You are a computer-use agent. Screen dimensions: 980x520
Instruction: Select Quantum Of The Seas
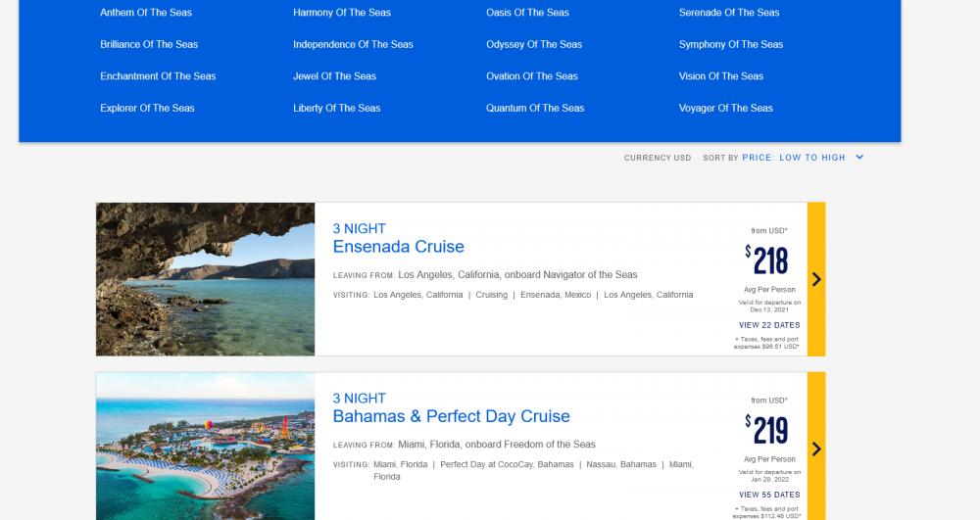[x=535, y=108]
